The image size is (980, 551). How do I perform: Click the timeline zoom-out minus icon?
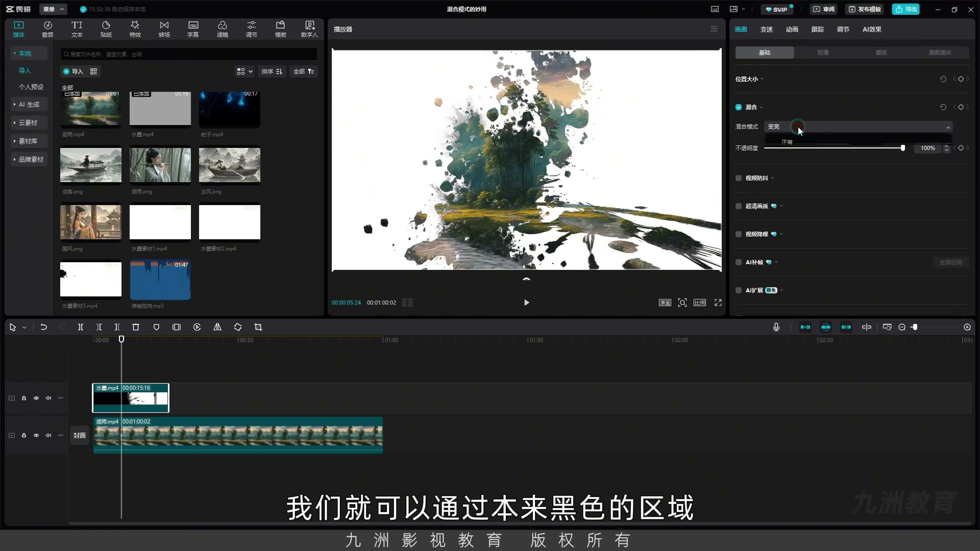click(x=902, y=327)
